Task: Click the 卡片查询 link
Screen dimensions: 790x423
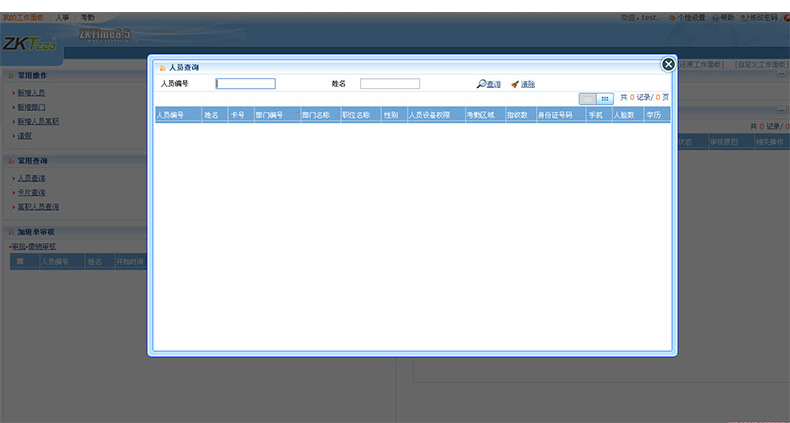Action: point(30,192)
